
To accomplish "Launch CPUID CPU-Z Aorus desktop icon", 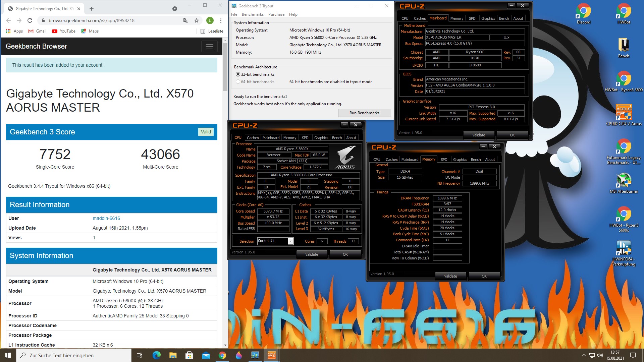I will coord(624,116).
